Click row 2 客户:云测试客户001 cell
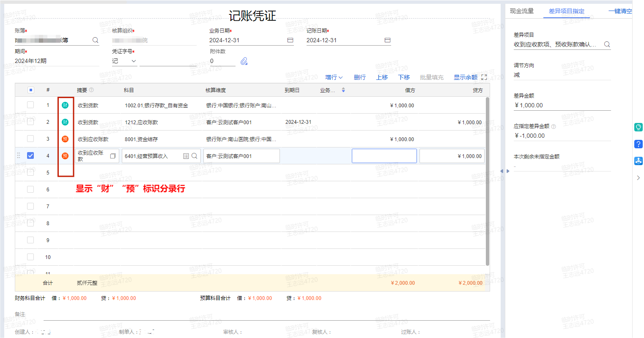 point(229,123)
